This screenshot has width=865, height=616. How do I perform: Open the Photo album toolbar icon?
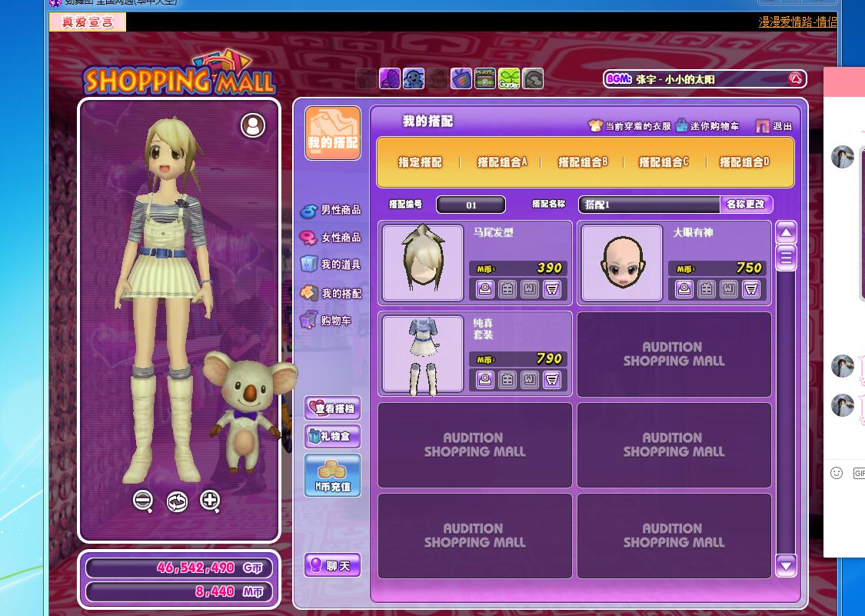point(485,78)
